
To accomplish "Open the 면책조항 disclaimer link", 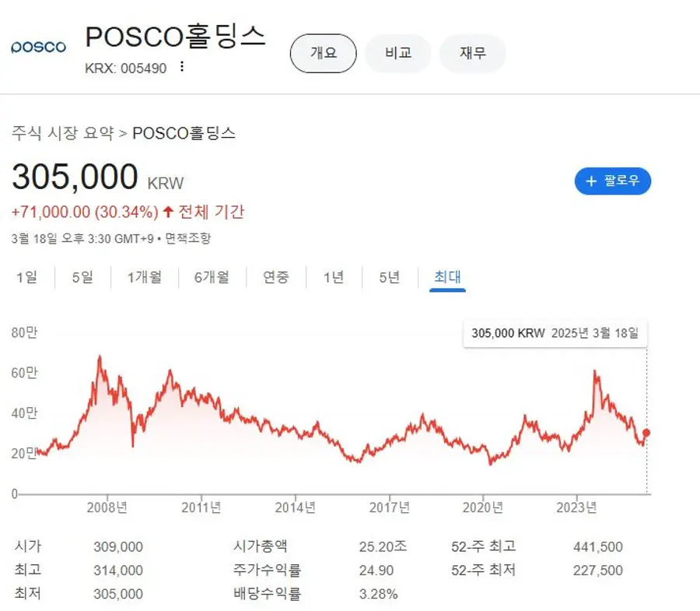I will pyautogui.click(x=187, y=238).
